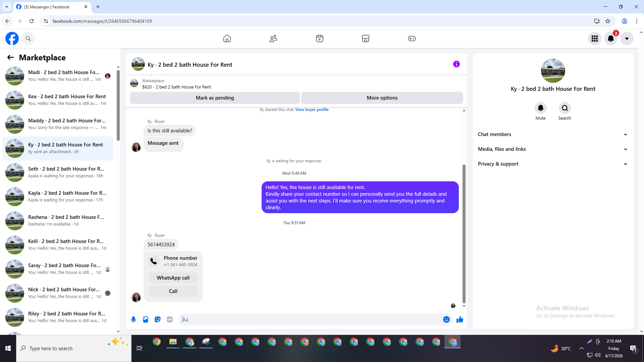Click the Call button
The width and height of the screenshot is (644, 362).
pyautogui.click(x=173, y=291)
